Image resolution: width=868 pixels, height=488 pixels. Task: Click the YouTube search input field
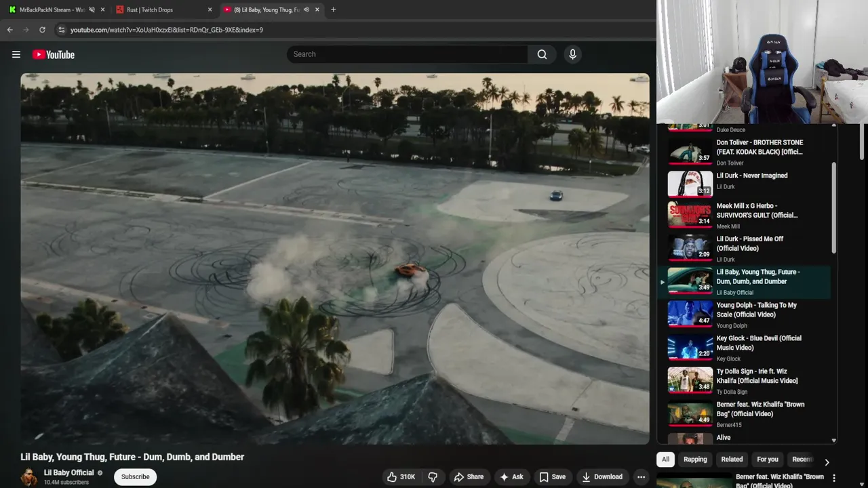pos(407,54)
